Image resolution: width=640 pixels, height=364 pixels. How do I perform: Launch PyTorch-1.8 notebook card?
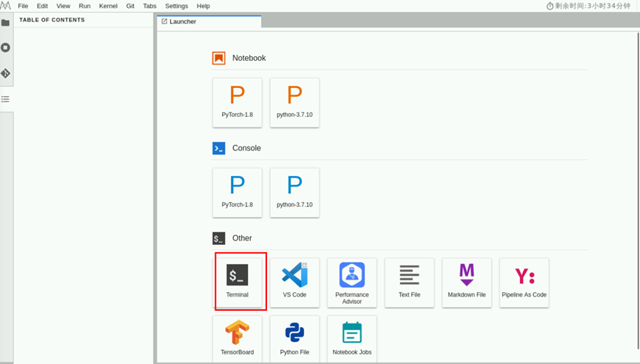point(238,103)
